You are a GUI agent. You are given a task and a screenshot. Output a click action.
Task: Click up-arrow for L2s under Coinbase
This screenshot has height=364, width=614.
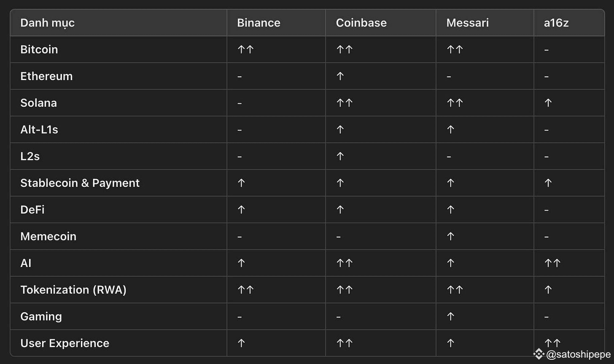pyautogui.click(x=340, y=156)
